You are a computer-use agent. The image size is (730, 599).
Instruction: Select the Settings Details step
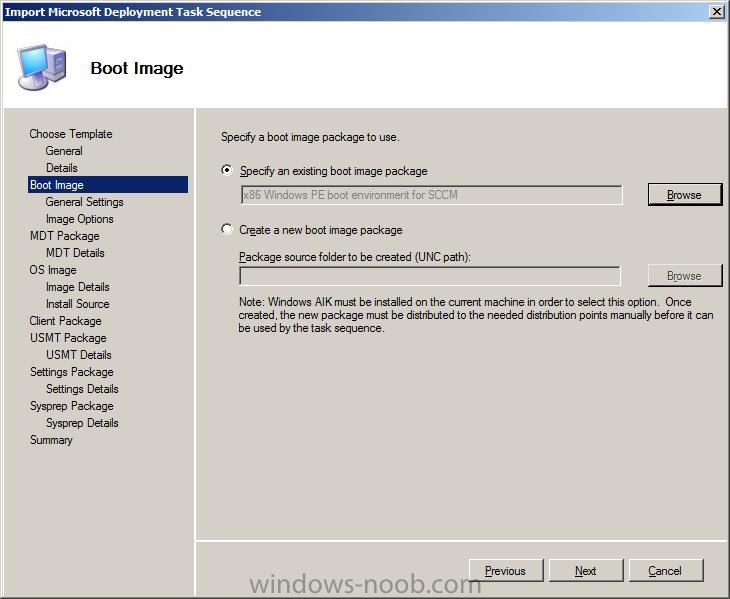pyautogui.click(x=82, y=389)
